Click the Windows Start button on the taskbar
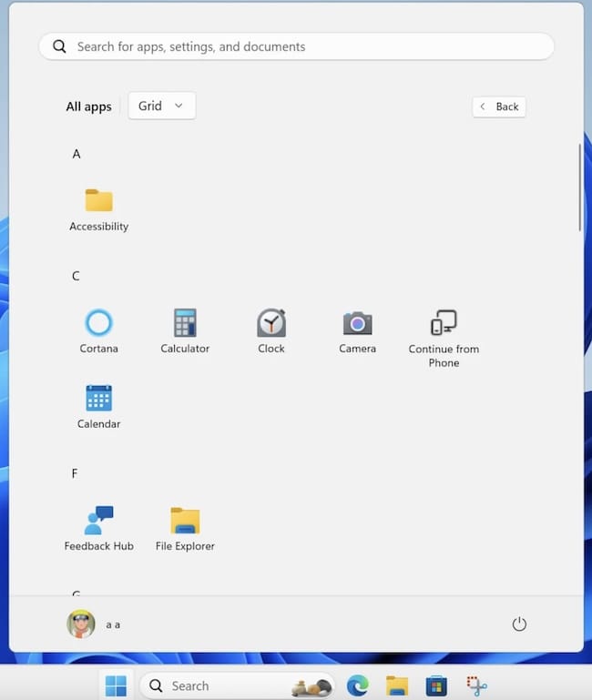Image resolution: width=592 pixels, height=700 pixels. coord(116,685)
